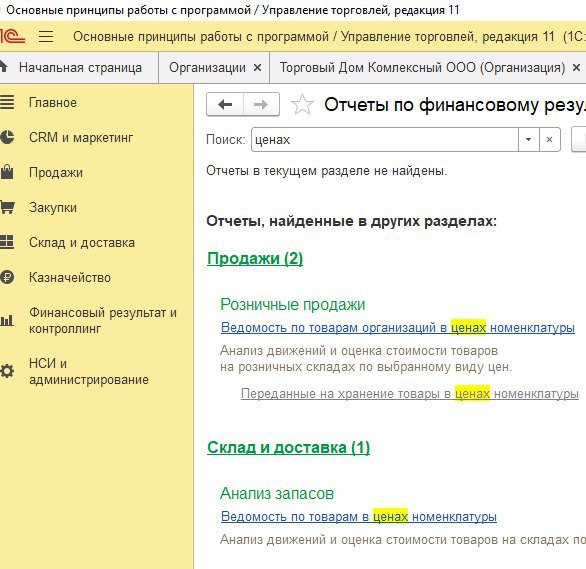The image size is (586, 569).
Task: Click the Отчеты по финансовому результату page title
Action: point(455,105)
